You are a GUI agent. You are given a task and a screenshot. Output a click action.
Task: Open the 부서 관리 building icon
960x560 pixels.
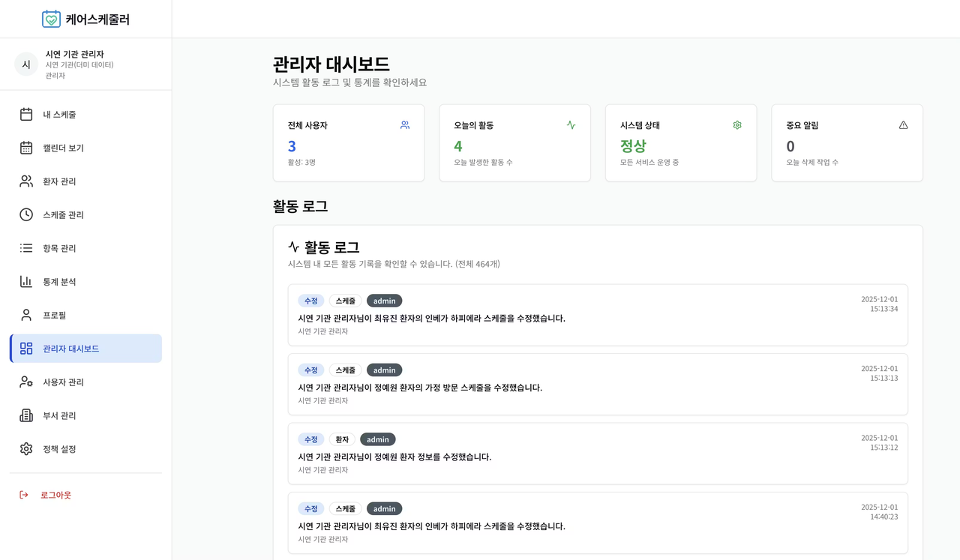click(25, 415)
